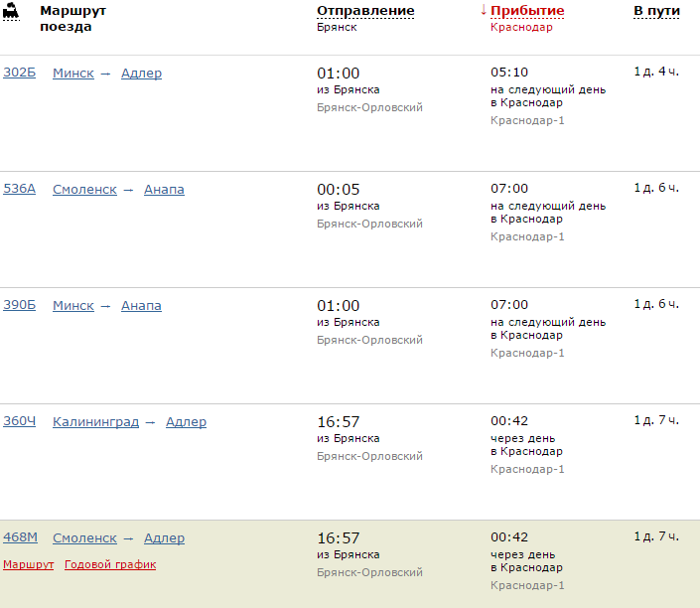Open train number 302Б link

[19, 74]
